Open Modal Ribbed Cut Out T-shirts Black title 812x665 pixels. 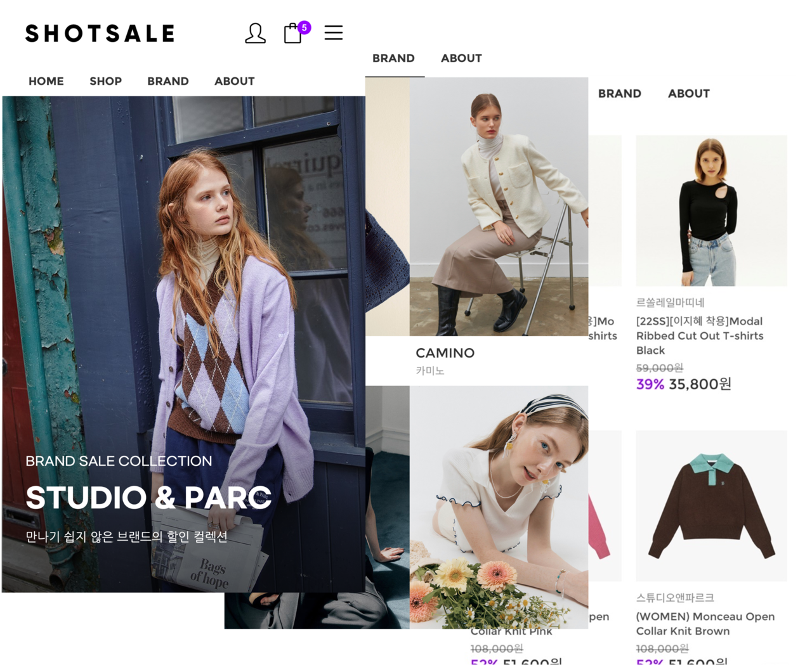click(700, 336)
